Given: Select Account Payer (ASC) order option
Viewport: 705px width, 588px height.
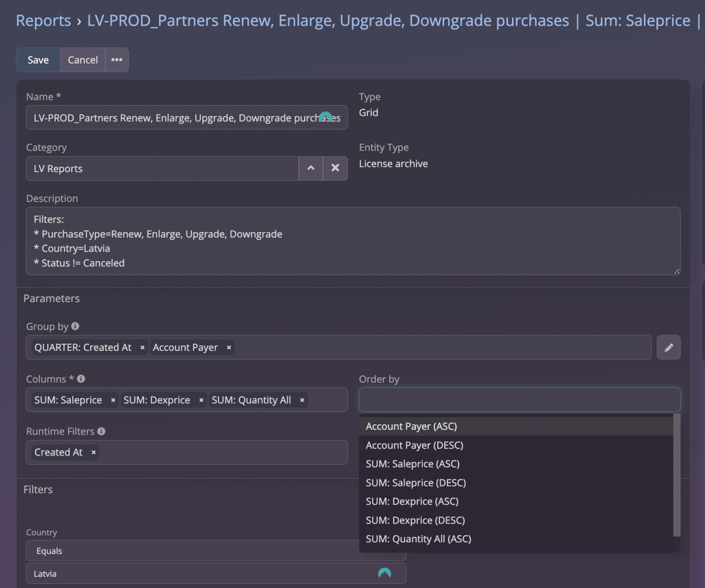Looking at the screenshot, I should click(411, 427).
